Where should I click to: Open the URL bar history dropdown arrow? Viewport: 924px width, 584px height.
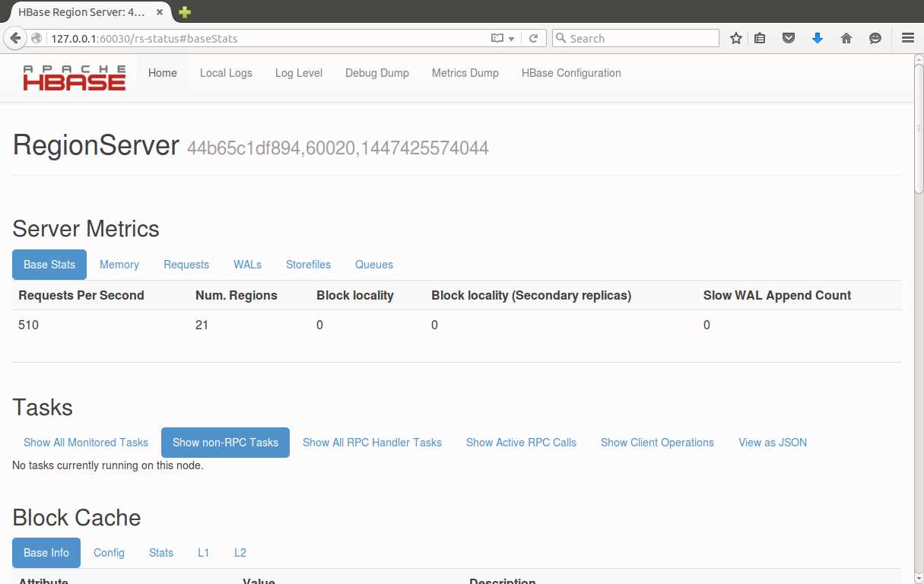click(512, 37)
